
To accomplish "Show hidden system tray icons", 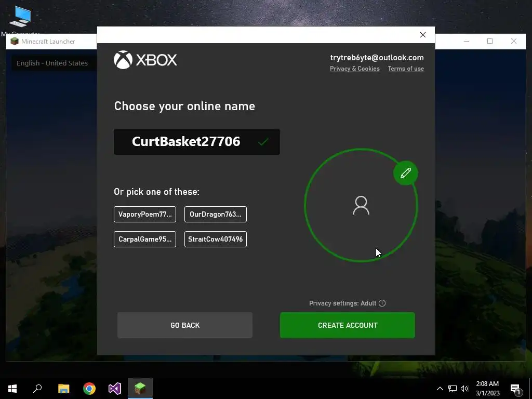I will (x=440, y=389).
